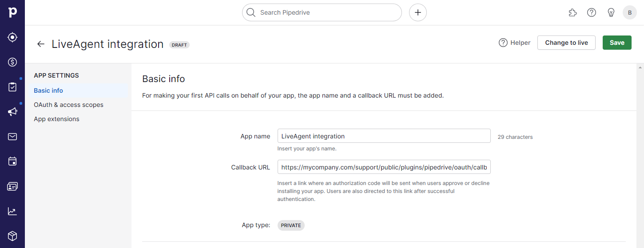Click the Pipedrive logo icon
This screenshot has height=248, width=644.
click(12, 12)
